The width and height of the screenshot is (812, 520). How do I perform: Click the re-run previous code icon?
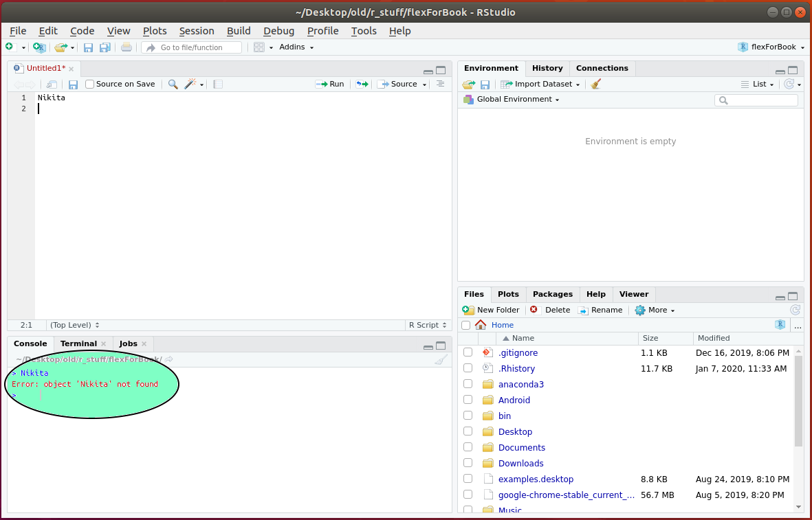(x=362, y=84)
